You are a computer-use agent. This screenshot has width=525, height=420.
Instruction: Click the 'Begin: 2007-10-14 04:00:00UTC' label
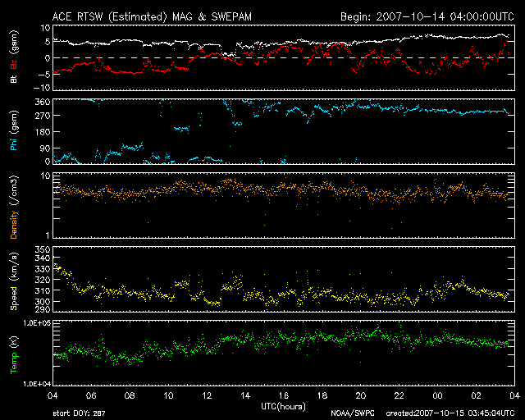pyautogui.click(x=427, y=16)
